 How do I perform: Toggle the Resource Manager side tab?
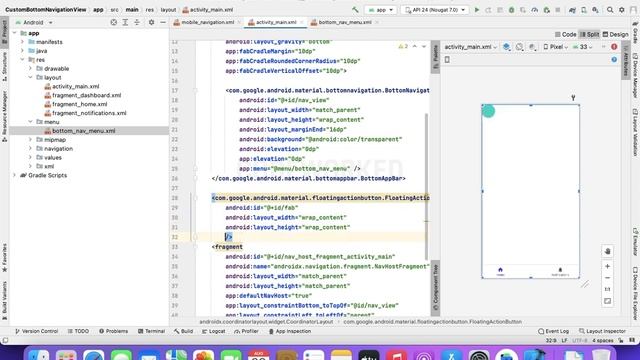4,116
